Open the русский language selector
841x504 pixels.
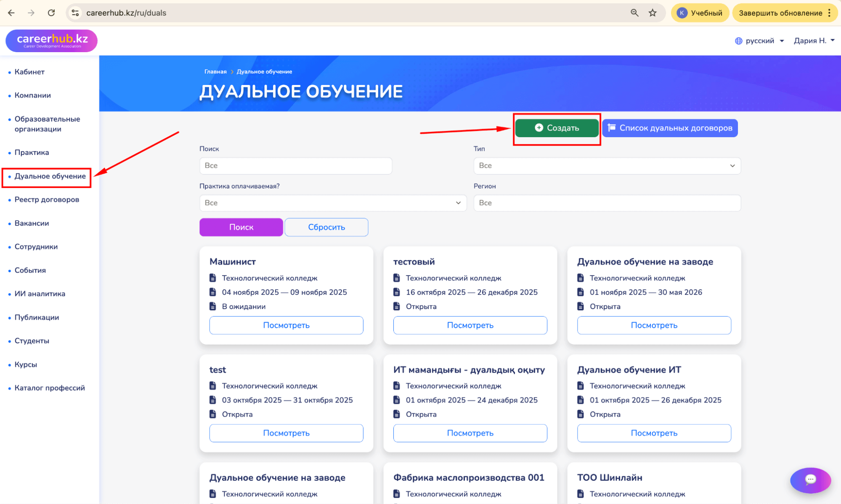pyautogui.click(x=759, y=41)
